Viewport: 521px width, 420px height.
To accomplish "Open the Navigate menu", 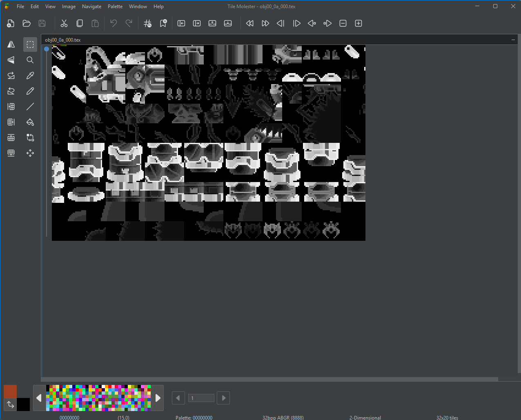I will pyautogui.click(x=91, y=7).
